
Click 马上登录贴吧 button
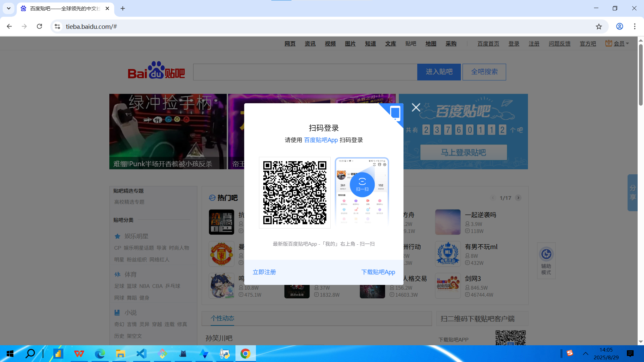(x=464, y=153)
